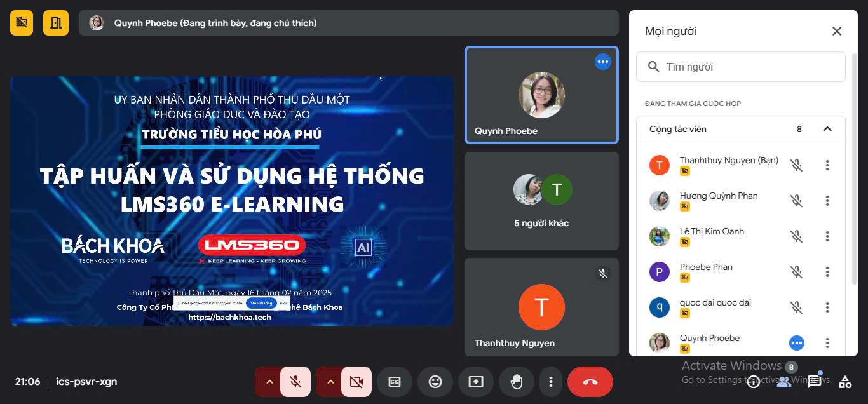Click the 21:06 time display
Viewport: 868px width, 404px height.
point(28,382)
